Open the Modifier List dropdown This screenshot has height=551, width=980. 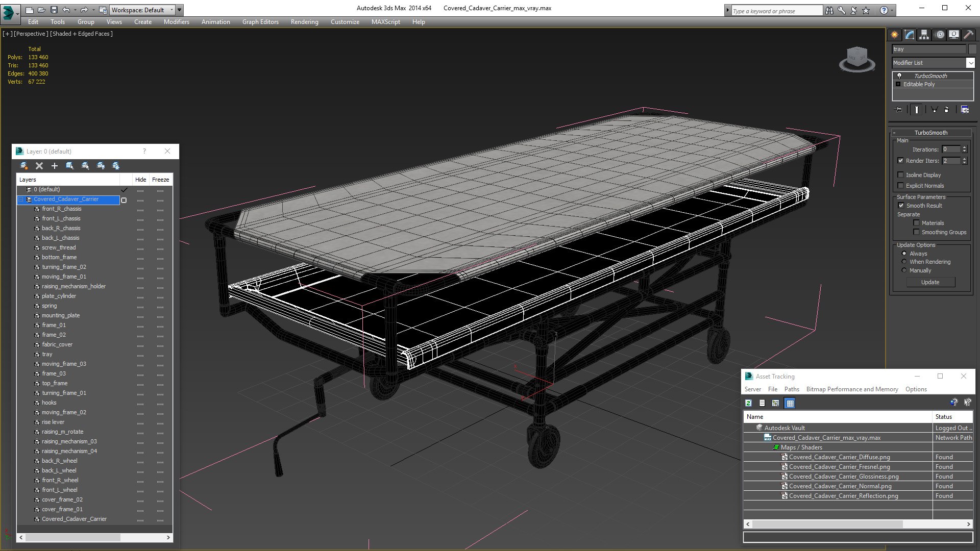coord(970,63)
